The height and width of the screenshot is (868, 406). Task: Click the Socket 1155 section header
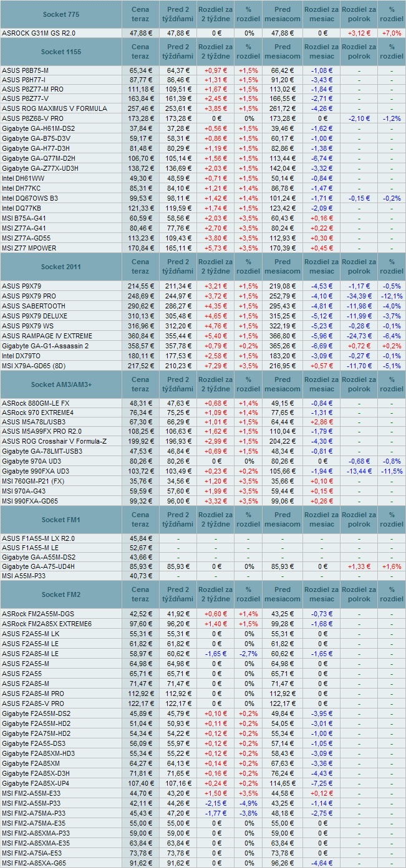pos(60,52)
